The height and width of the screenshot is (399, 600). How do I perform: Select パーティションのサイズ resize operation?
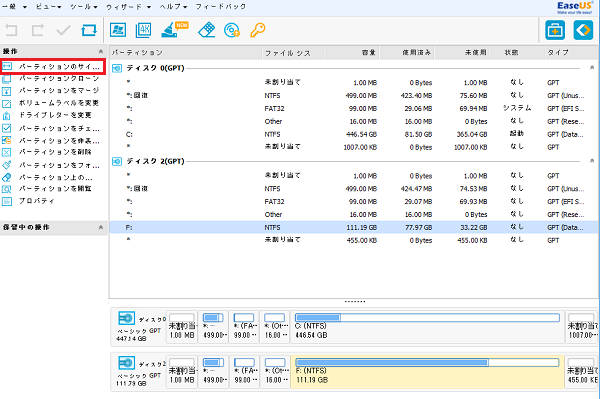53,67
